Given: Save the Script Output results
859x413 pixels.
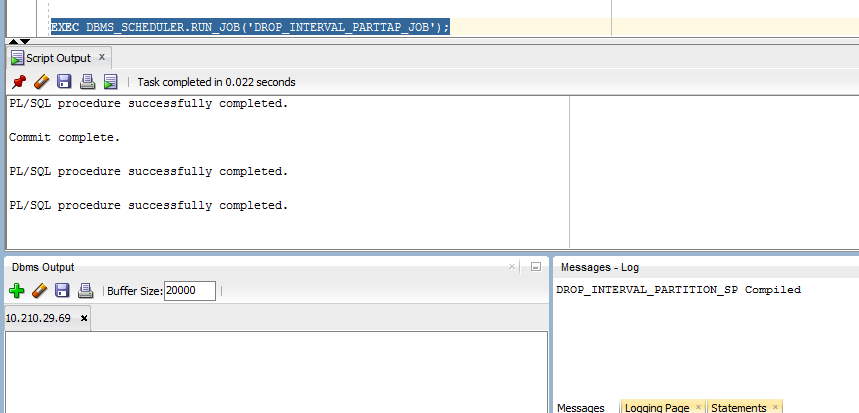Looking at the screenshot, I should click(x=64, y=82).
